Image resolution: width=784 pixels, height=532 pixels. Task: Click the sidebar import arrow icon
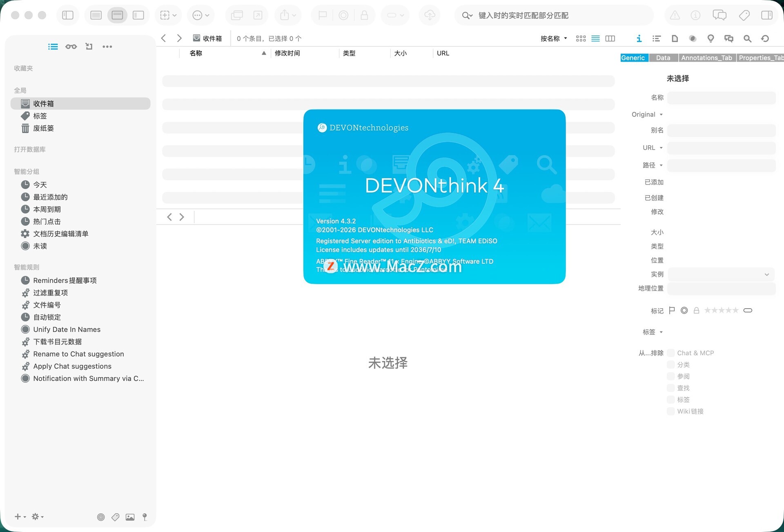[x=89, y=47]
